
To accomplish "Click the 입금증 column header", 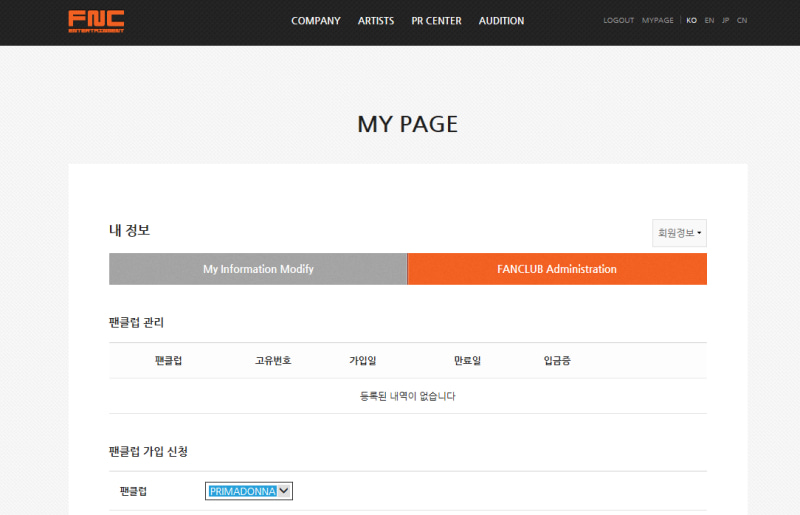I will (x=557, y=360).
